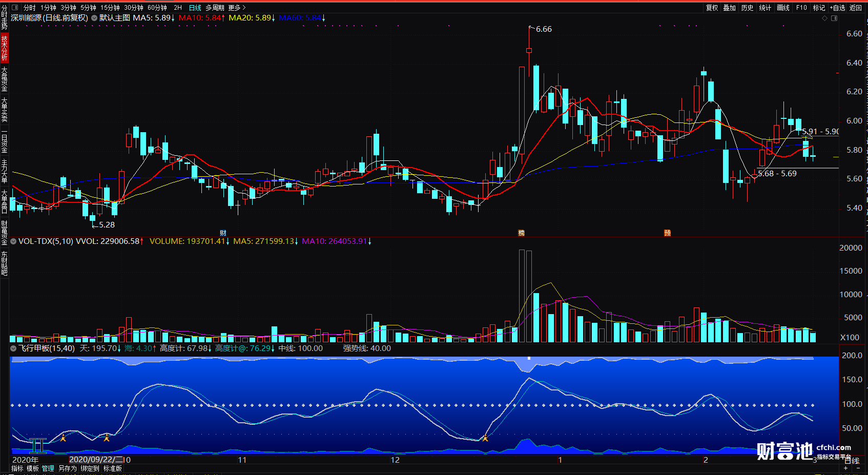Click the MA10: 5.84 readout
868x475 pixels.
pos(202,18)
